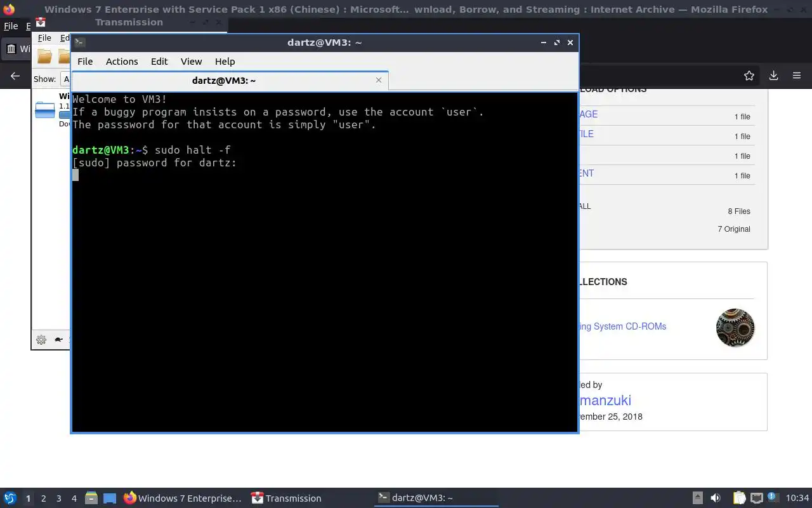Viewport: 812px width, 508px height.
Task: Click the show desktop icon on taskbar
Action: tap(110, 498)
